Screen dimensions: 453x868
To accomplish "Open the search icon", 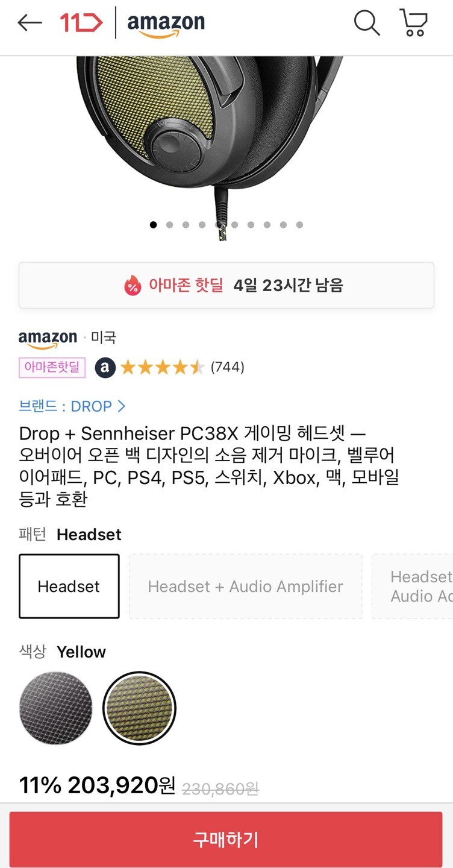I will (x=367, y=23).
